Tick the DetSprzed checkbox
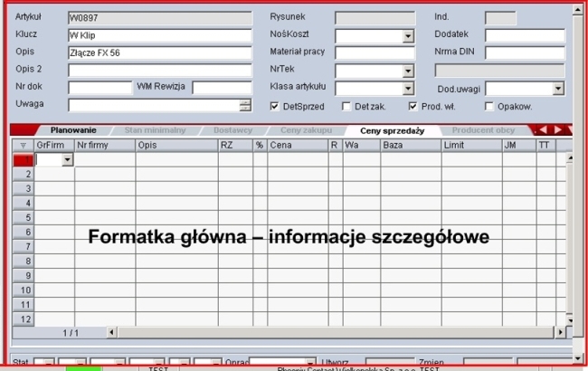The height and width of the screenshot is (371, 588). point(274,107)
